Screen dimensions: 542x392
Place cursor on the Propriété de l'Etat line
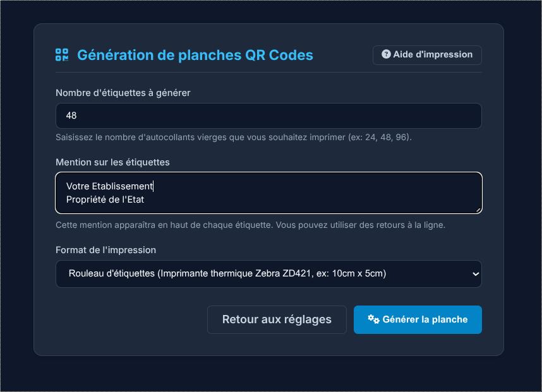coord(105,199)
